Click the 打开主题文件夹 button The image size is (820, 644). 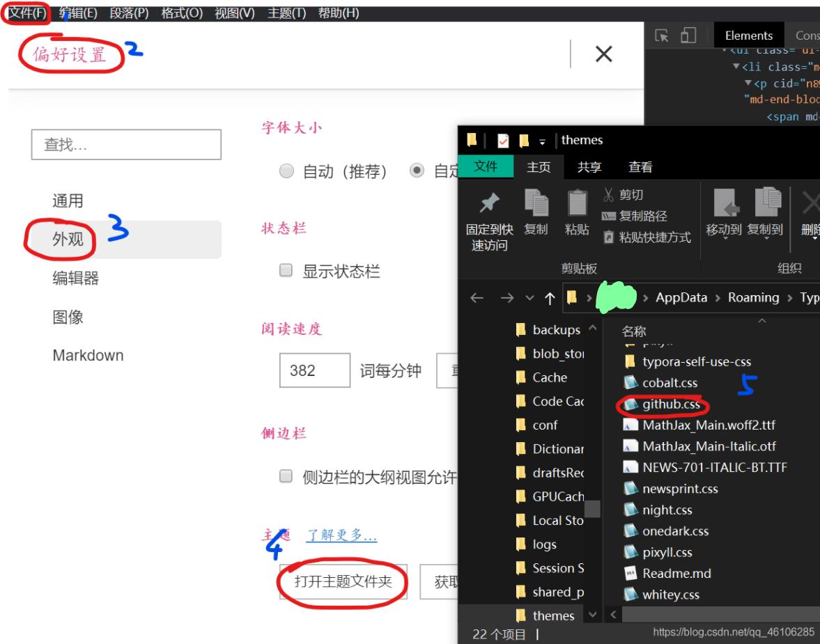click(x=343, y=582)
